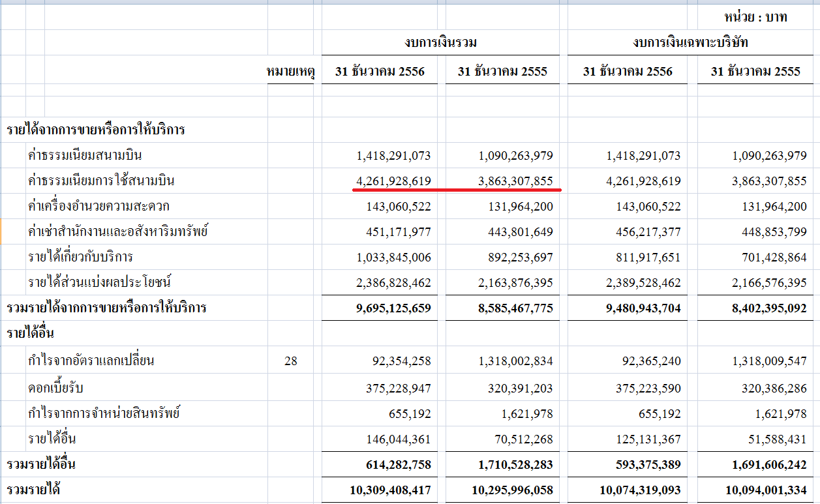Viewport: 820px width, 504px height.
Task: Click the ค่าธรรมเนียมสนามบิน row label
Action: tap(85, 155)
